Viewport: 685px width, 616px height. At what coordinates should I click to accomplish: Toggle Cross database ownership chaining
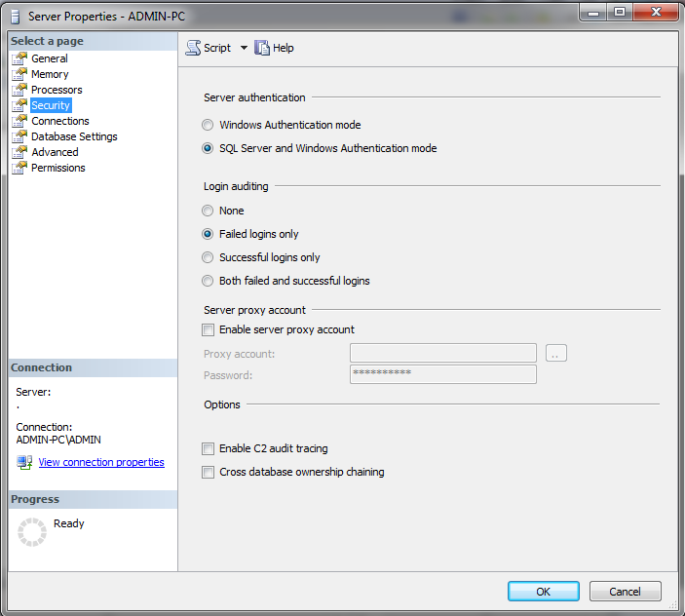click(208, 472)
